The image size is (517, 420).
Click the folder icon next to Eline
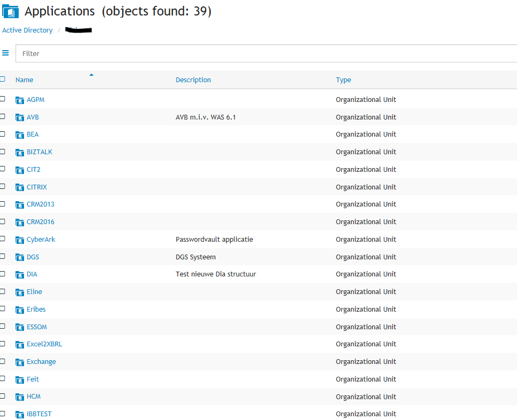click(20, 292)
